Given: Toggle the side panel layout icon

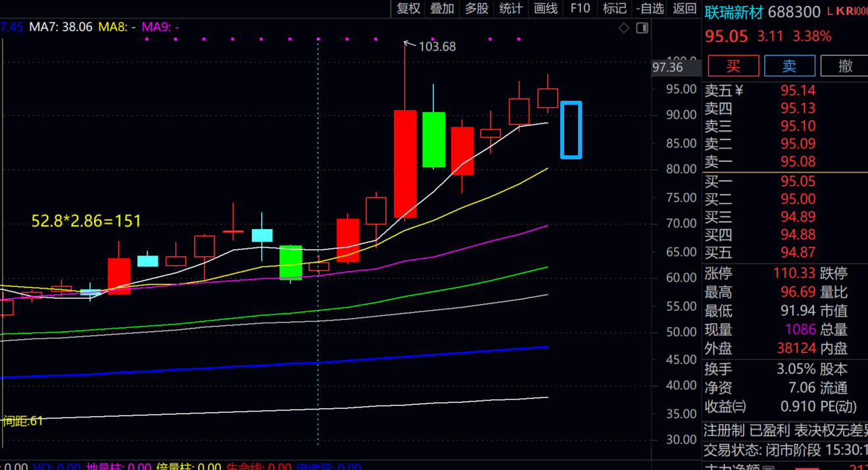Looking at the screenshot, I should (x=642, y=28).
